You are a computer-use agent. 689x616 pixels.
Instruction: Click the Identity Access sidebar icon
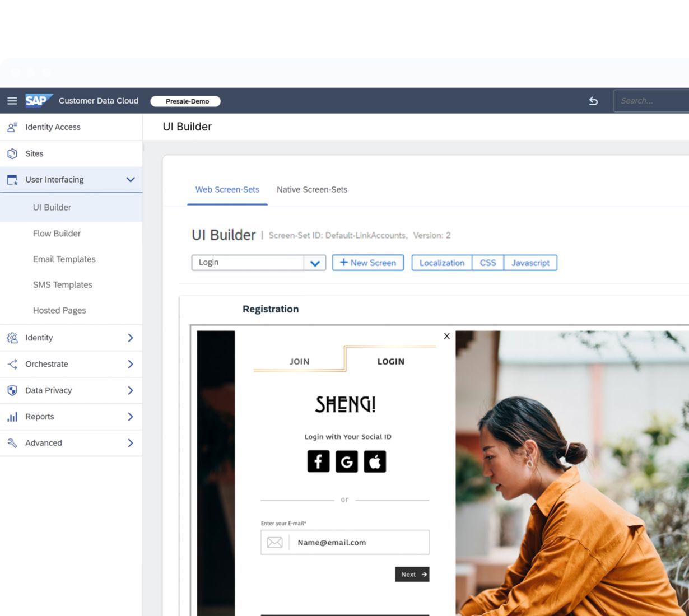(12, 127)
